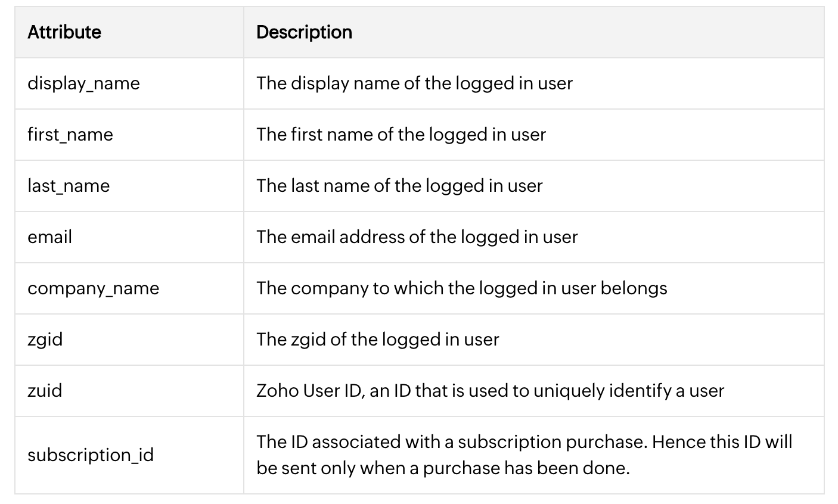Image resolution: width=838 pixels, height=504 pixels.
Task: Click the "Zoho User ID" phrase
Action: [310, 391]
